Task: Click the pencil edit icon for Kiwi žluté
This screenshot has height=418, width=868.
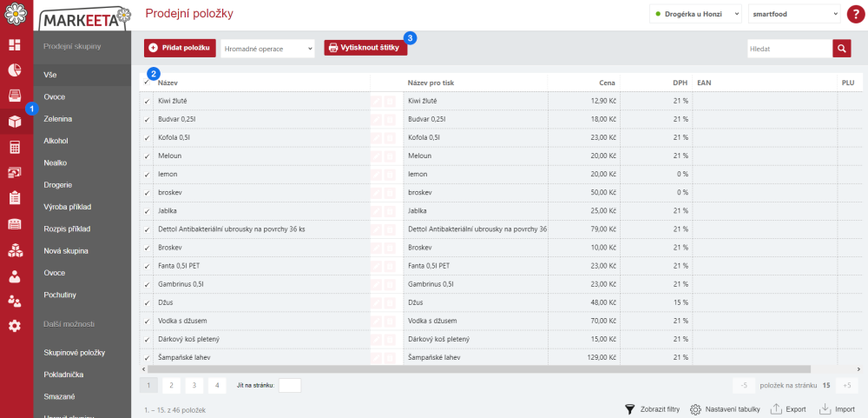Action: [x=377, y=101]
